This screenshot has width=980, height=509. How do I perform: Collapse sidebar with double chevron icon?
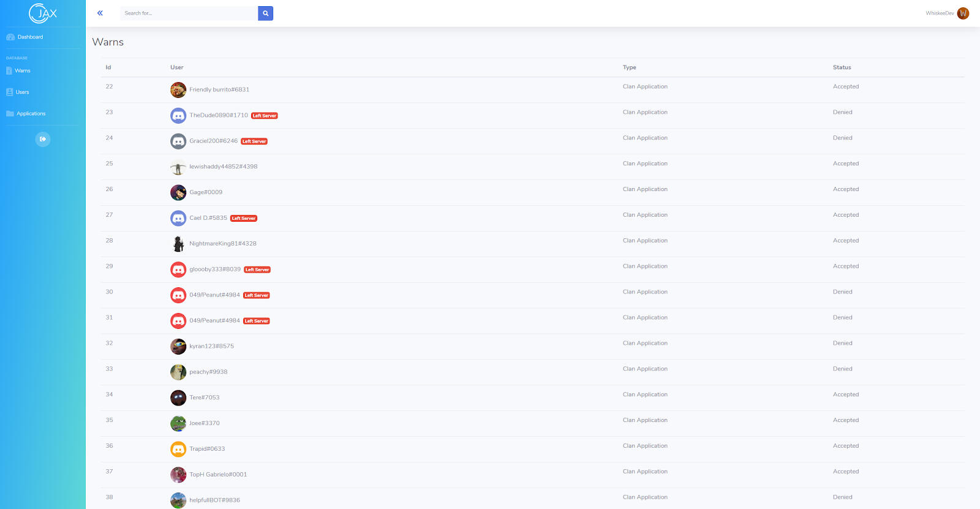click(100, 13)
